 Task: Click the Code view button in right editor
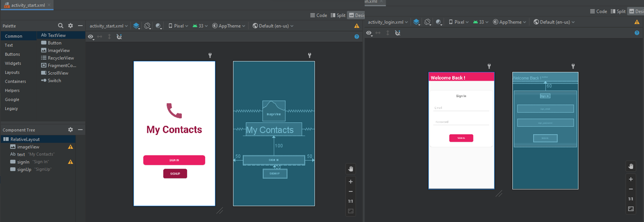tap(598, 11)
